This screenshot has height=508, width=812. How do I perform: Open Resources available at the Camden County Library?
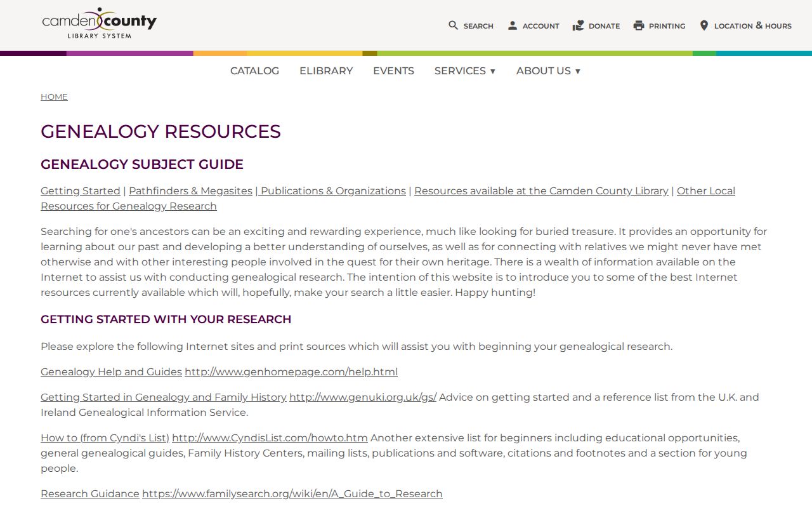541,191
